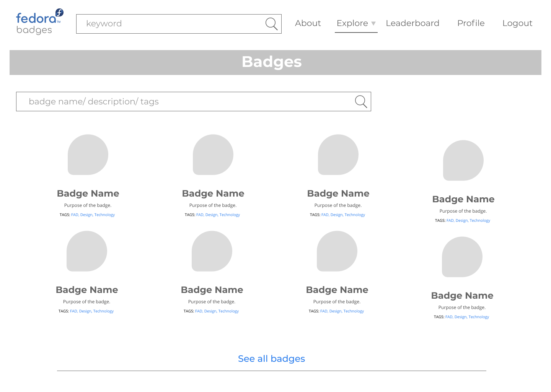Open the Profile page
Viewport: 551px width, 392px height.
pyautogui.click(x=471, y=23)
